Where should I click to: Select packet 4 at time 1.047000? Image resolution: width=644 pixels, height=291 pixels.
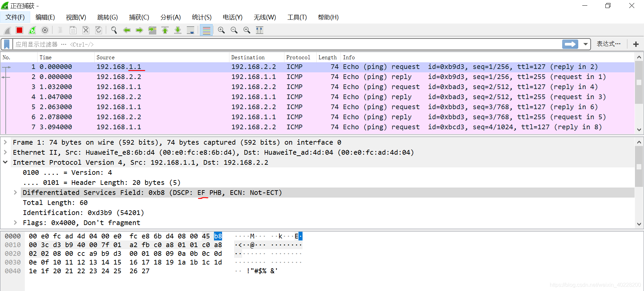point(317,97)
